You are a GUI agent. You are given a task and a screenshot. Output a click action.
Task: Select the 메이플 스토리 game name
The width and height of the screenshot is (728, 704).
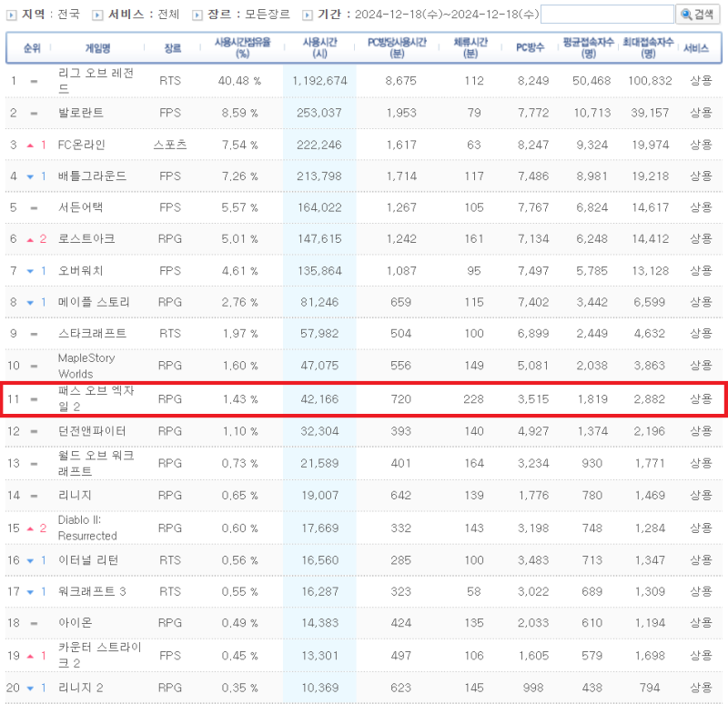click(x=95, y=302)
